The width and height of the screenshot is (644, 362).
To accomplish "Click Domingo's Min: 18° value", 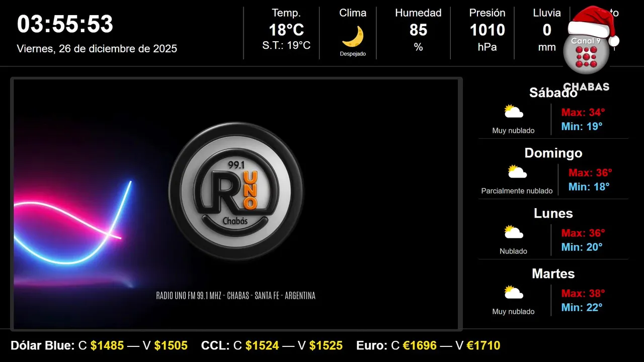I will (589, 187).
